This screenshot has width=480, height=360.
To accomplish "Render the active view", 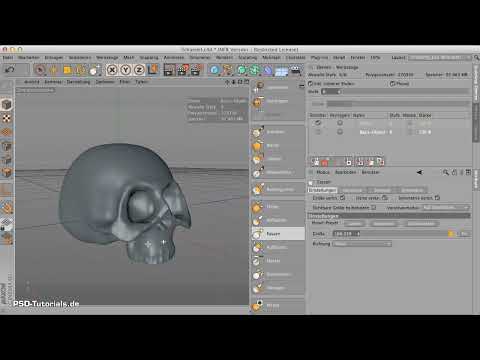I will [169, 70].
